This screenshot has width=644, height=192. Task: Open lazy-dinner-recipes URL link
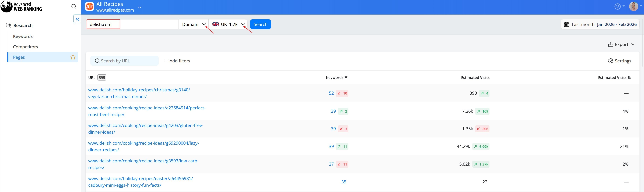pyautogui.click(x=143, y=147)
